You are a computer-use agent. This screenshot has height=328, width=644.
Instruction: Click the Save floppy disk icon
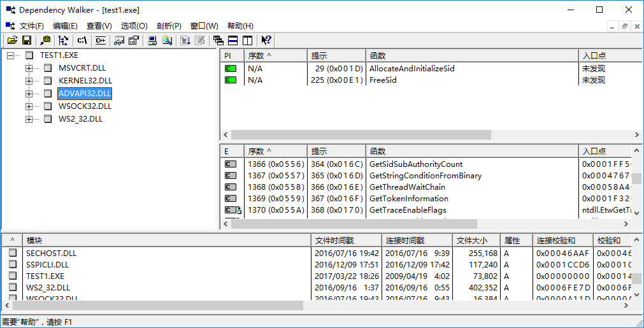point(27,40)
